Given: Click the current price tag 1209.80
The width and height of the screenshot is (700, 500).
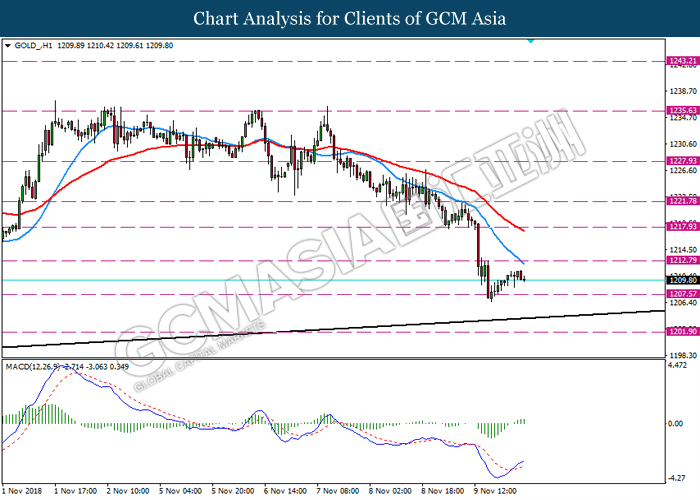Looking at the screenshot, I should point(683,280).
